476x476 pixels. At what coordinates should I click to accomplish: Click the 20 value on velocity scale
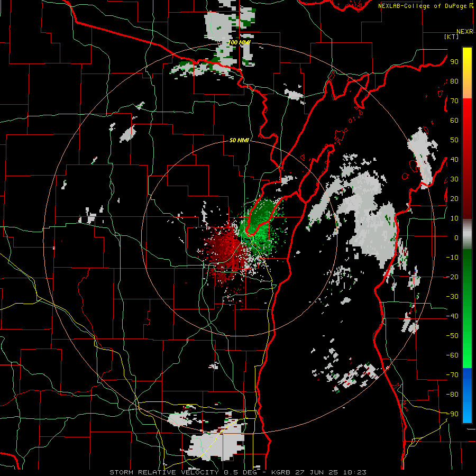click(454, 199)
